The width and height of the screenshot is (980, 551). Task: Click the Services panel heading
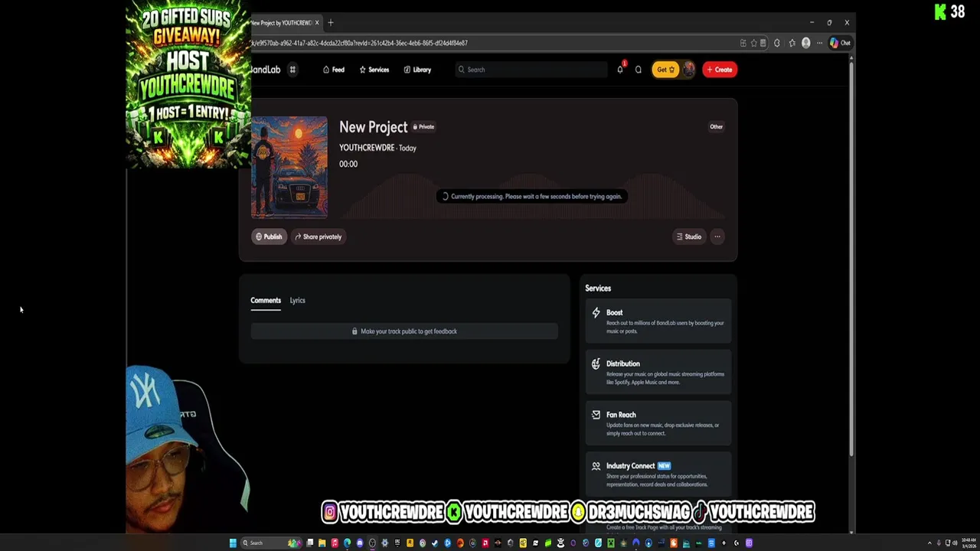(598, 289)
